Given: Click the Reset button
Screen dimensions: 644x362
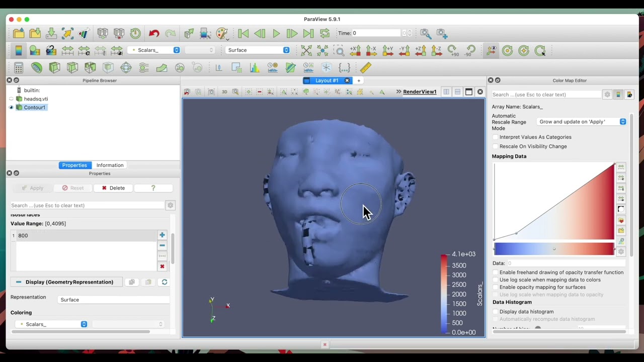Looking at the screenshot, I should click(73, 188).
